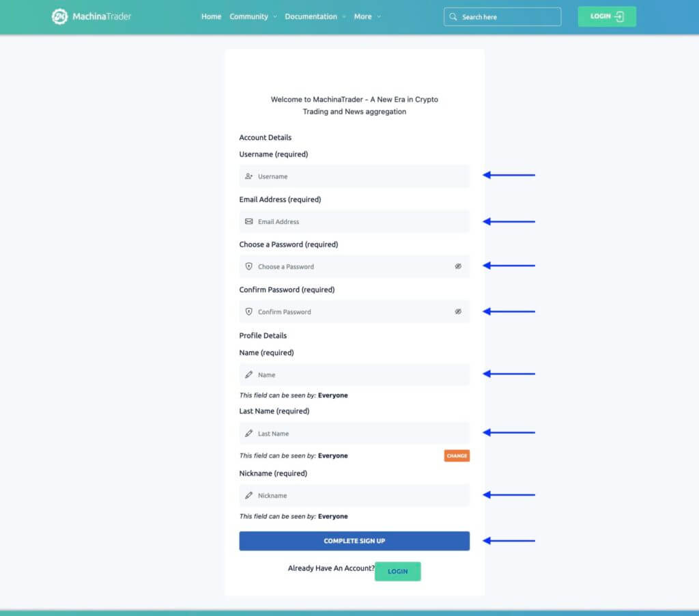Screen dimensions: 699x616
Task: Click the "Choose a Password (required)" label
Action: point(289,244)
